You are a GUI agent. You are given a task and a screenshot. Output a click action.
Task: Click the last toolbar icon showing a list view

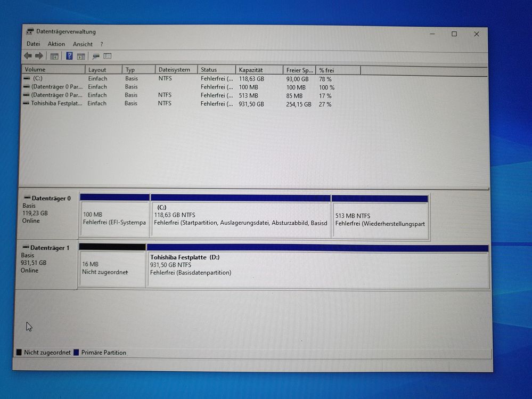click(108, 56)
